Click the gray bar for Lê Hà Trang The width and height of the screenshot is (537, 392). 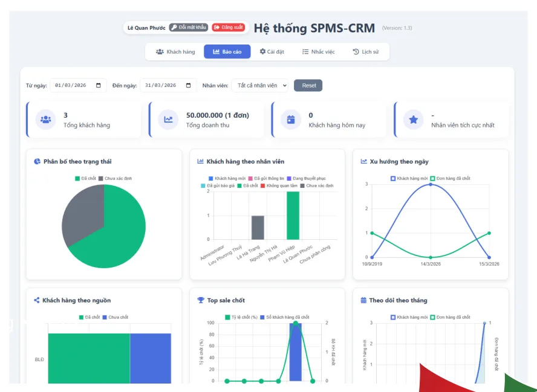coord(258,228)
